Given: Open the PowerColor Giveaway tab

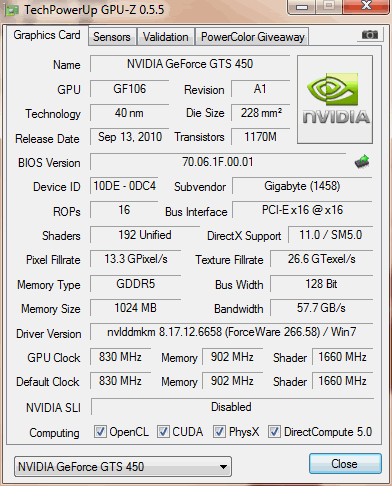Looking at the screenshot, I should [253, 37].
